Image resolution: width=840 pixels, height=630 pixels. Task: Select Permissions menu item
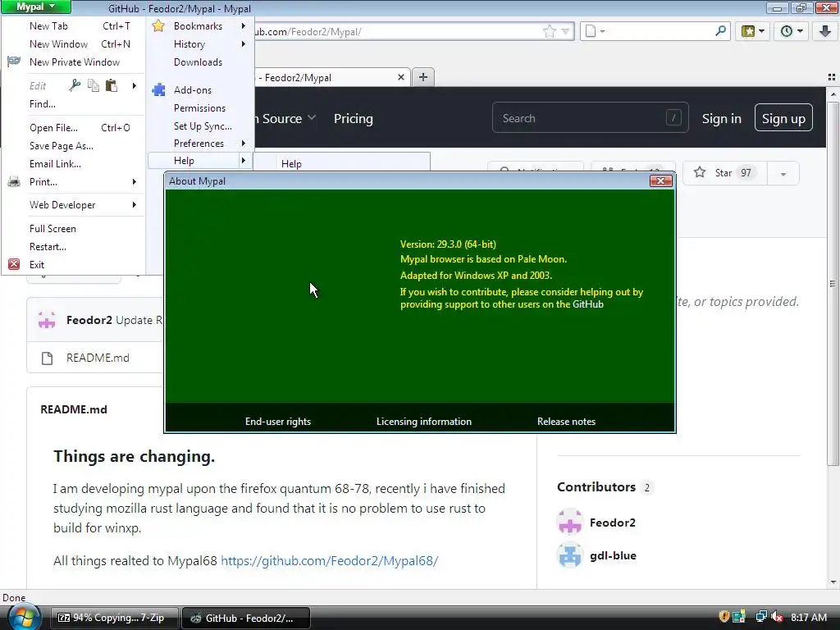click(200, 107)
